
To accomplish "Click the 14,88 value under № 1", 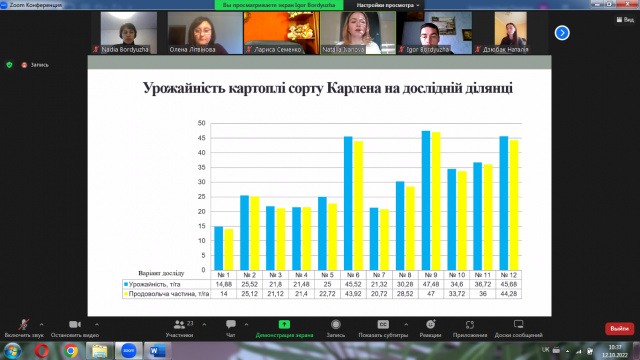I will [224, 284].
